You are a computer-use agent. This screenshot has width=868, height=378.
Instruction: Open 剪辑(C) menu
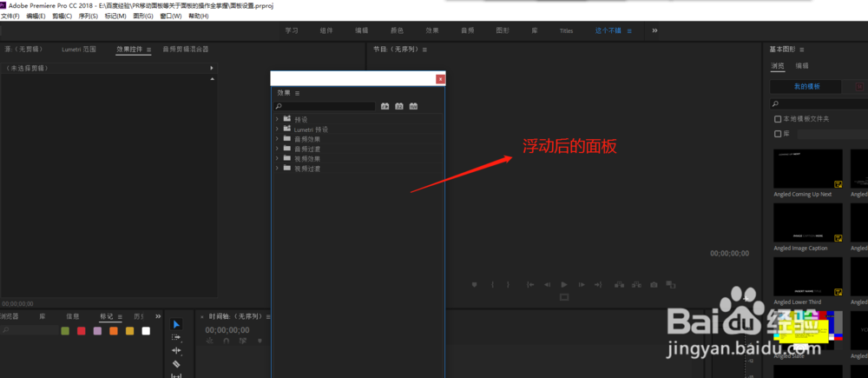[62, 16]
